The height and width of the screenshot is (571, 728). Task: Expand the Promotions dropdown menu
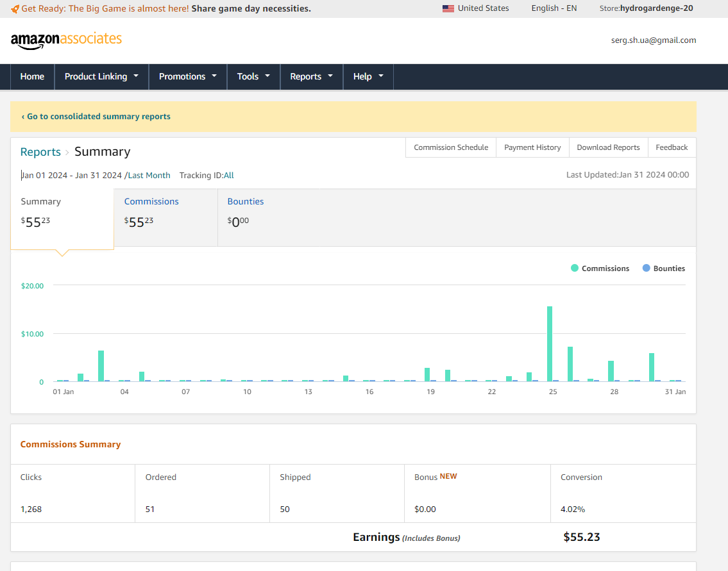(x=187, y=76)
